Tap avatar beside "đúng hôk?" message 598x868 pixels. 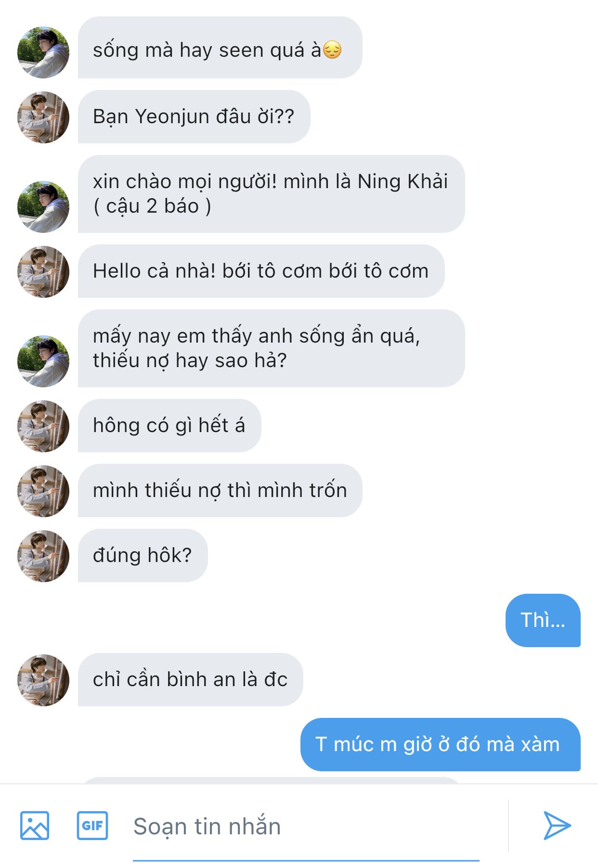pos(43,556)
